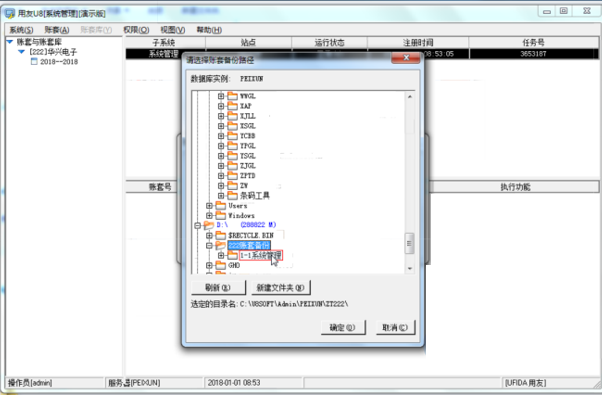
Task: Collapse the D:\ drive node
Action: coord(197,225)
